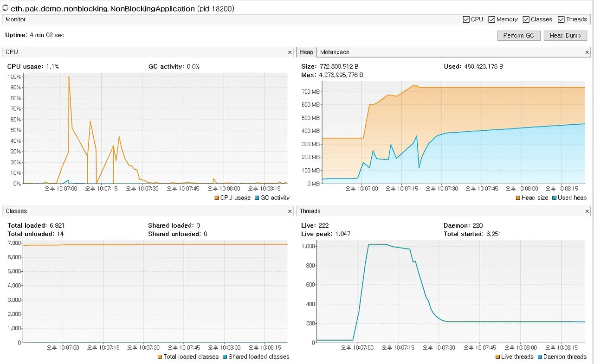Image resolution: width=594 pixels, height=364 pixels.
Task: Click the 100% CPU spike in chart
Action: coord(69,77)
